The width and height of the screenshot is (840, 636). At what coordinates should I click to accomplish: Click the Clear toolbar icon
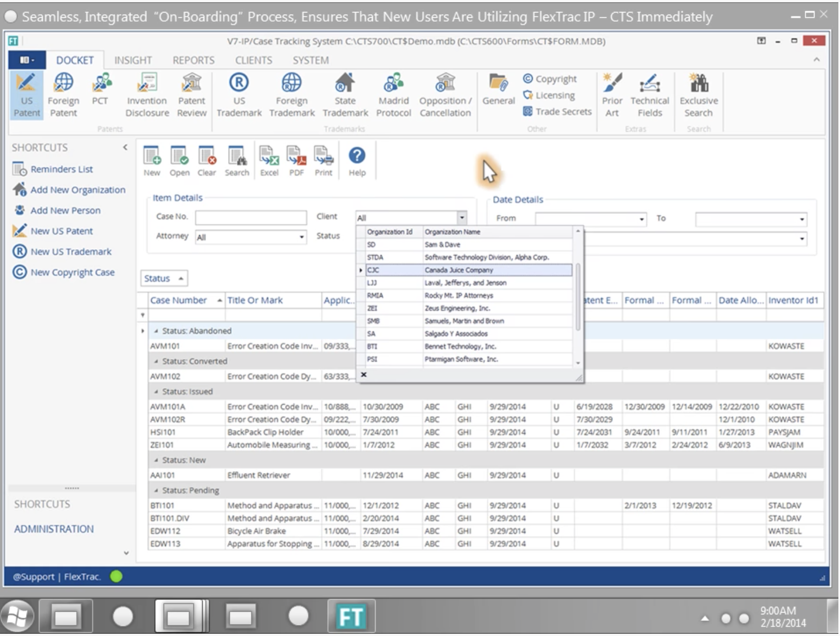click(x=206, y=161)
